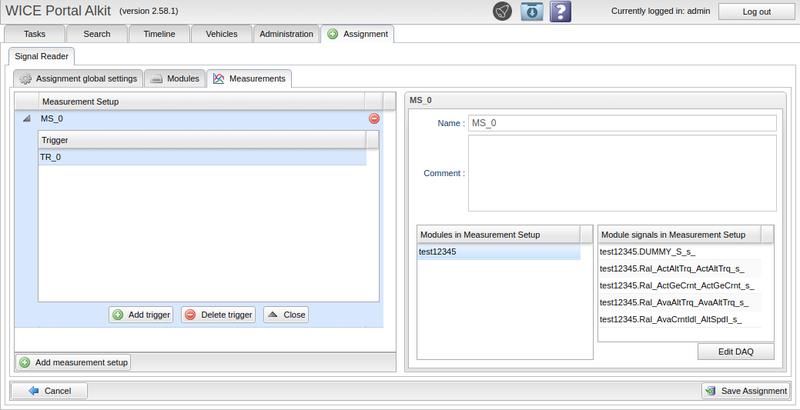Click the notification bell icon

click(503, 12)
